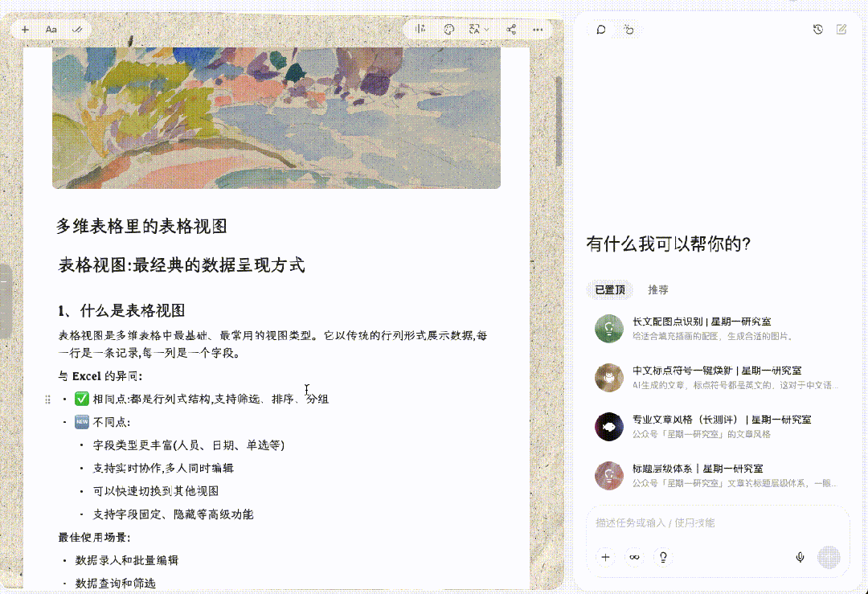
Task: Select the 长文配图点识别 skill
Action: coord(718,328)
